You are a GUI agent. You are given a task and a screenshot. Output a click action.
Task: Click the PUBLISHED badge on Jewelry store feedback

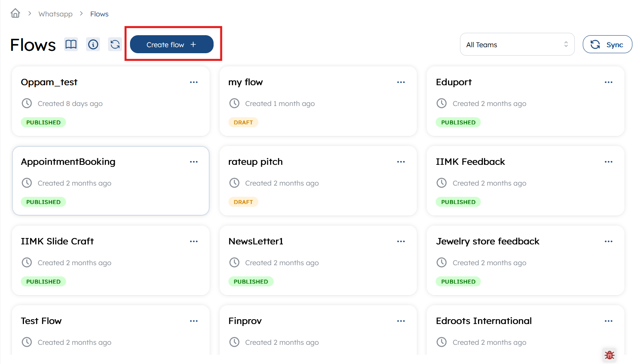coord(458,282)
